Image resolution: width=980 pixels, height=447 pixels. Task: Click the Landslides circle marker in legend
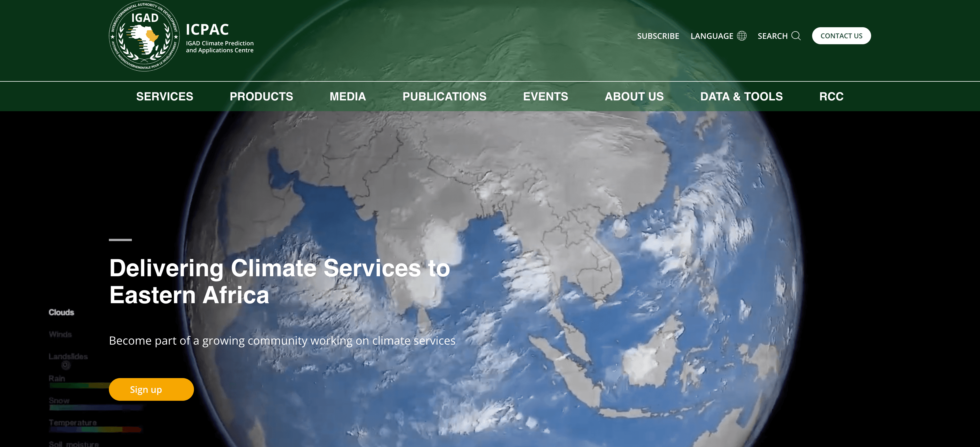coord(66,365)
